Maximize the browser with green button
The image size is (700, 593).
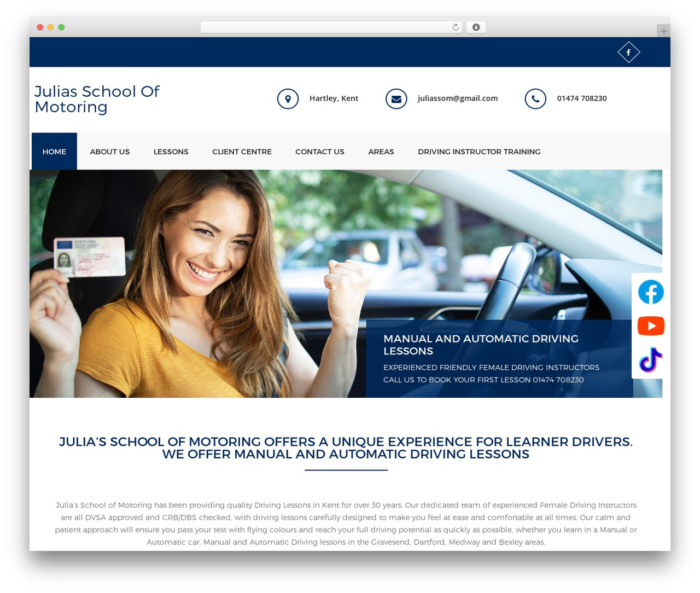[x=61, y=27]
